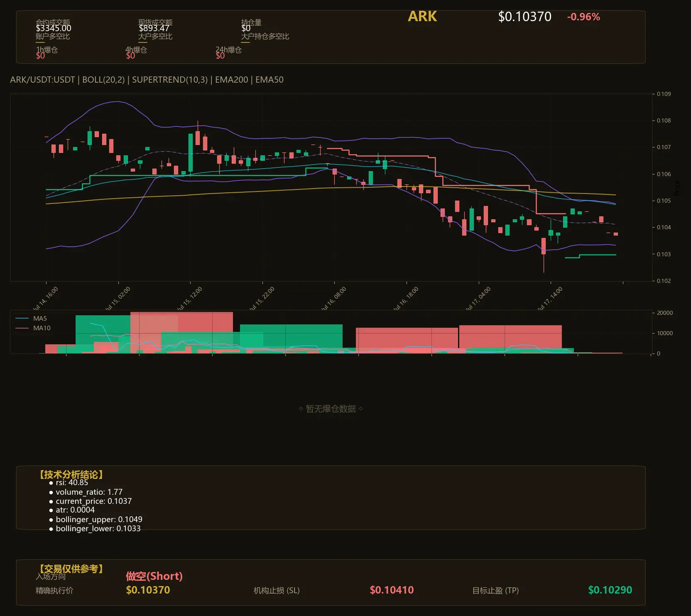The height and width of the screenshot is (616, 691).
Task: Click the 账户多空比 label
Action: pos(53,36)
